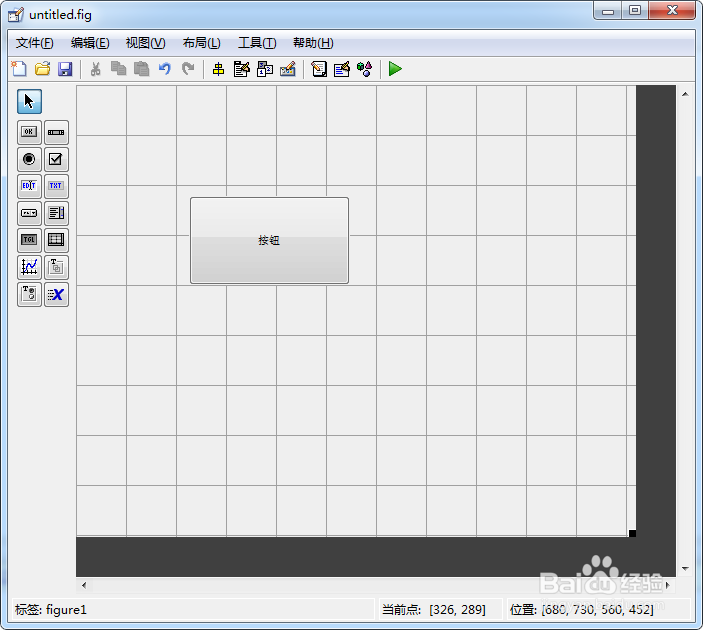703x630 pixels.
Task: Copy the selected component
Action: coord(118,69)
